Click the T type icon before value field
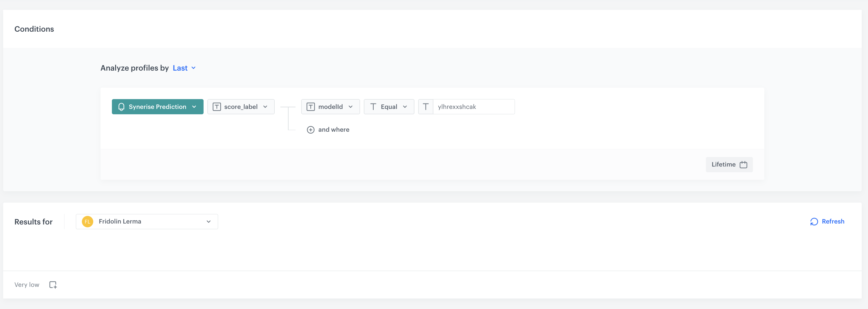868x309 pixels. pos(425,107)
